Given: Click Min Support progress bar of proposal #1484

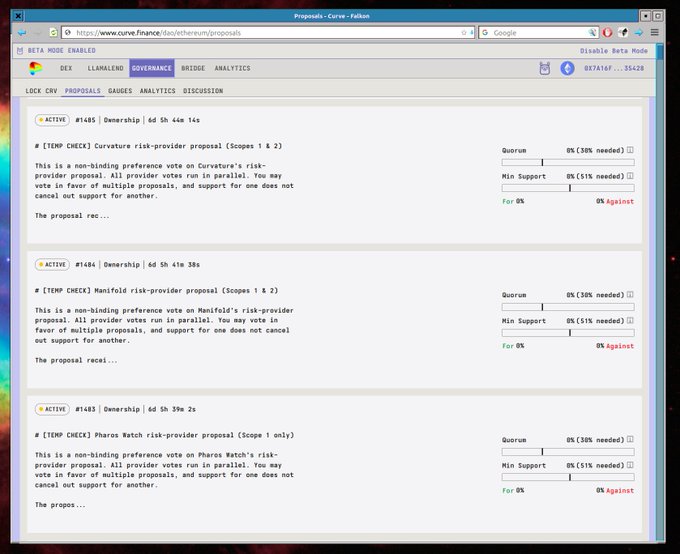Looking at the screenshot, I should pos(568,333).
